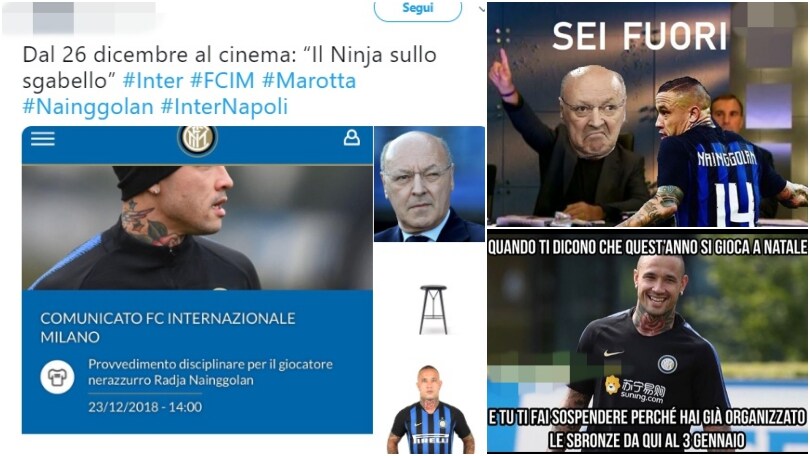
Task: Click the training photo with black beanie
Action: coord(197,227)
